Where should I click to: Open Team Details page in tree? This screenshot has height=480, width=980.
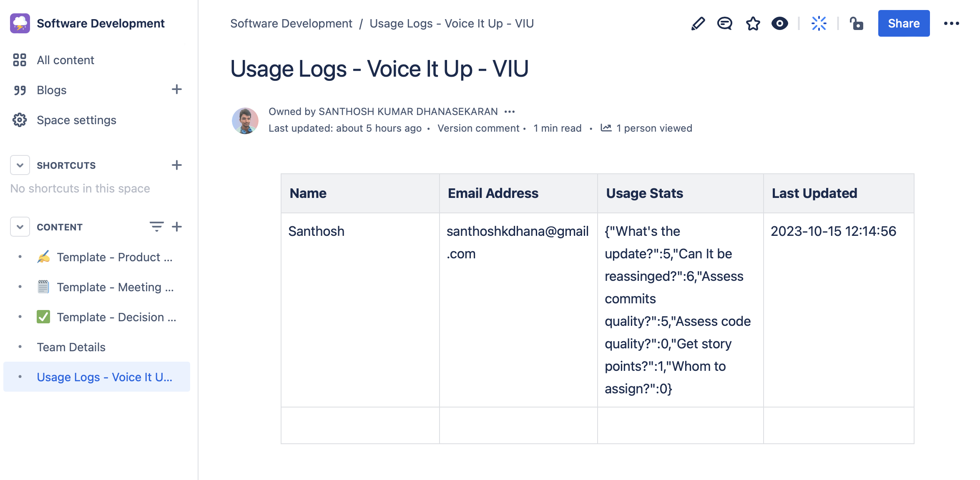[x=71, y=347]
